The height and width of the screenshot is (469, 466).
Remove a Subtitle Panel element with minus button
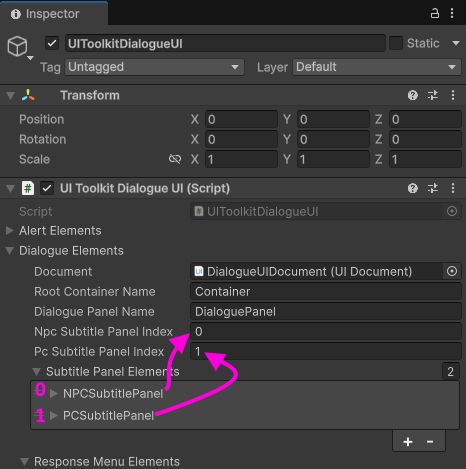pos(430,442)
